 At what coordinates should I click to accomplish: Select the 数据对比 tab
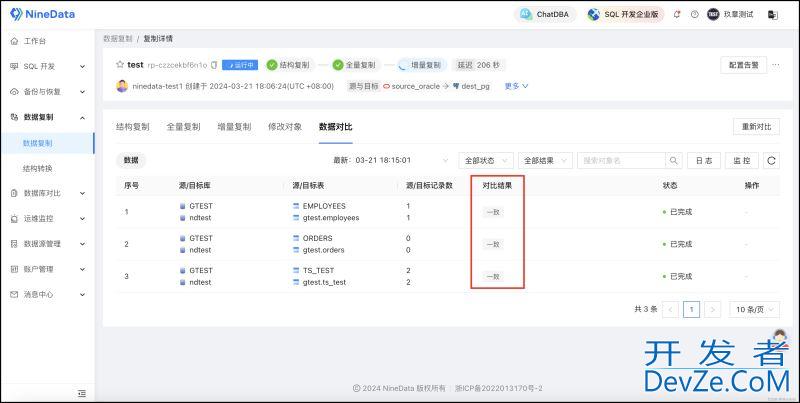point(336,127)
